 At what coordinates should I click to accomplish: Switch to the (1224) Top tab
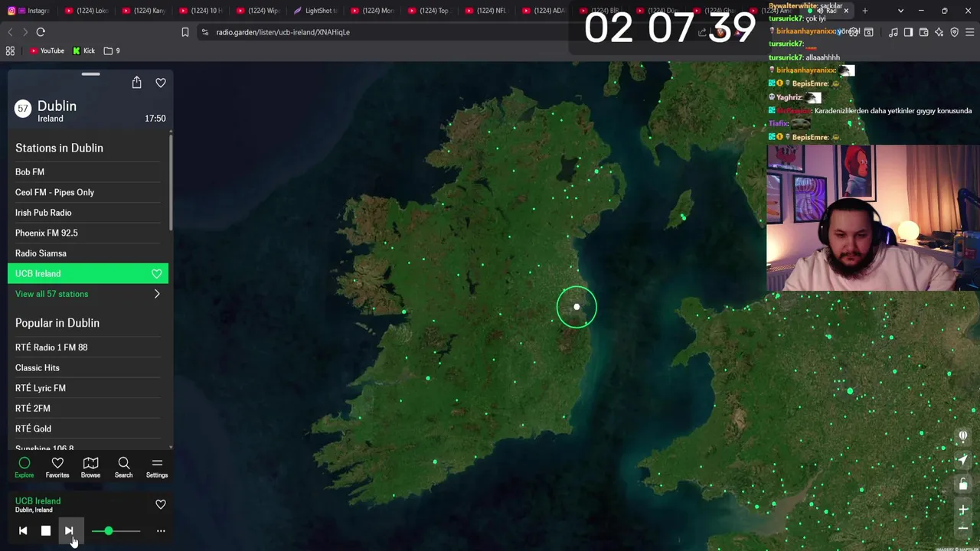click(430, 11)
